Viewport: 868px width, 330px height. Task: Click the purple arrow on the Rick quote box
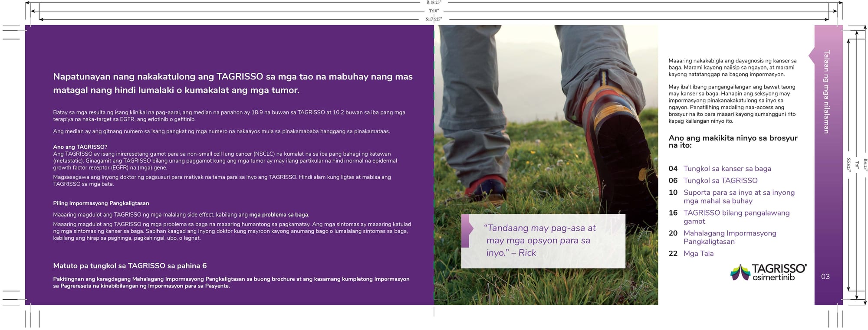467,231
